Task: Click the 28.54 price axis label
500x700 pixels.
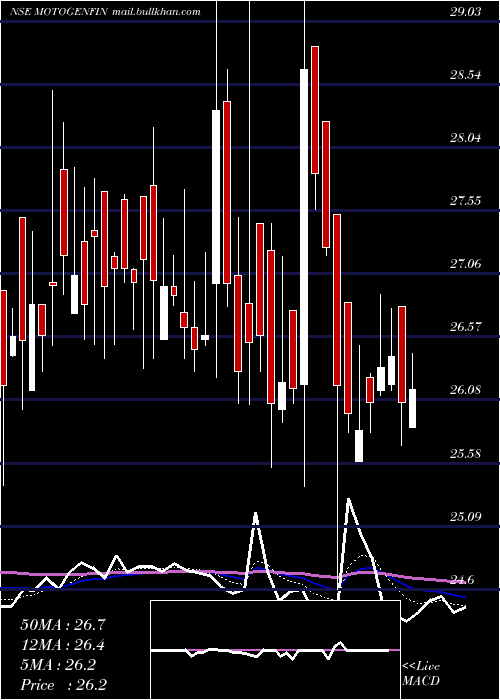Action: [x=465, y=75]
